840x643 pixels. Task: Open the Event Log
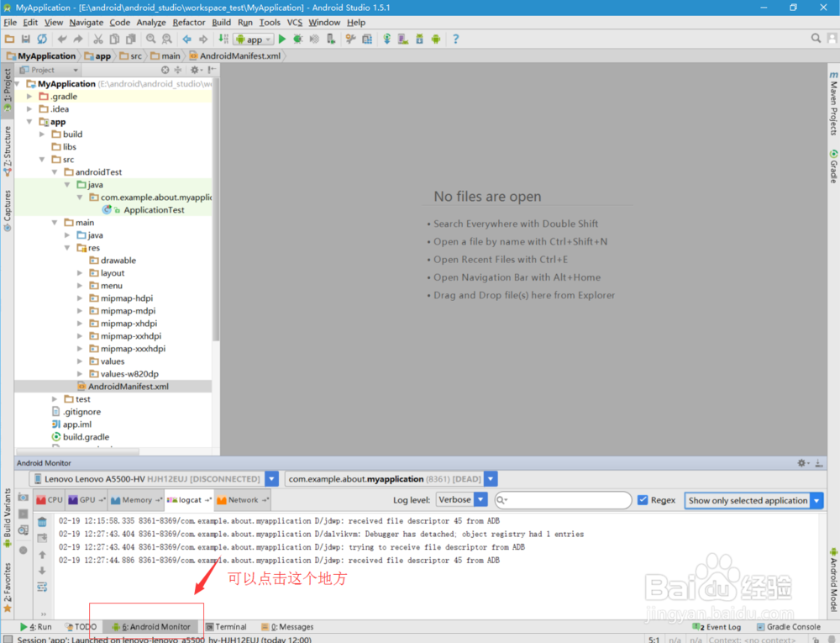tap(717, 626)
